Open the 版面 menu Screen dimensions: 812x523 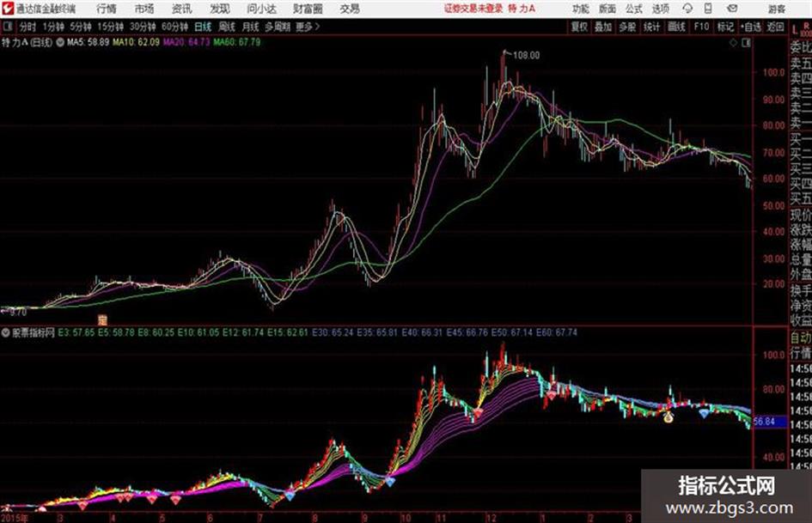pos(607,9)
